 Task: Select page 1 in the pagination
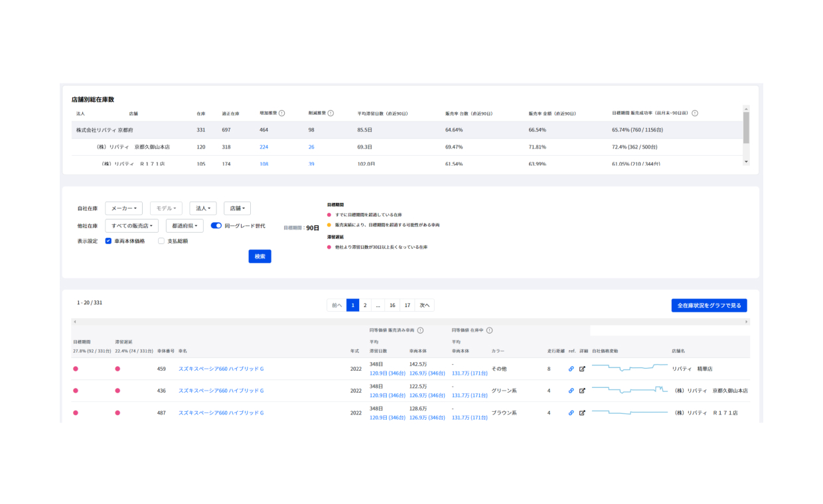(x=352, y=305)
